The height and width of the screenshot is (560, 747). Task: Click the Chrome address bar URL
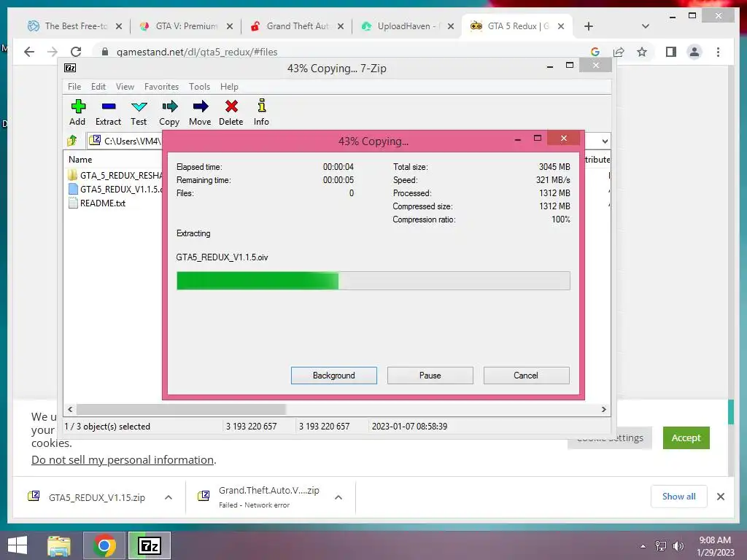click(x=197, y=52)
